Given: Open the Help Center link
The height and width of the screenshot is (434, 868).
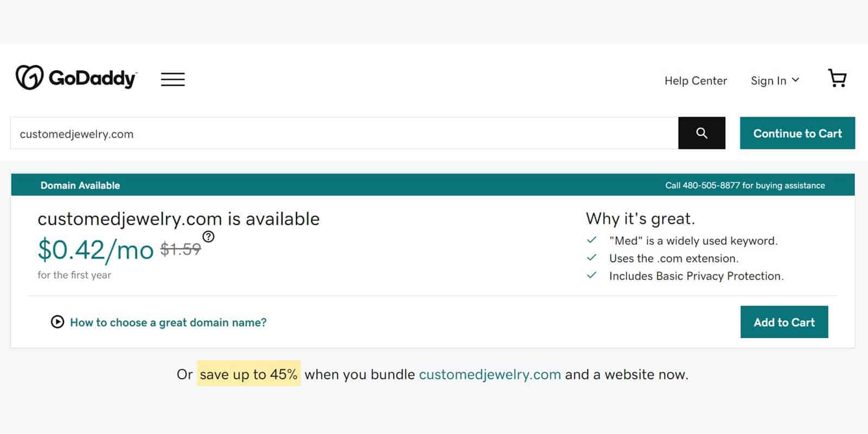Looking at the screenshot, I should (695, 80).
